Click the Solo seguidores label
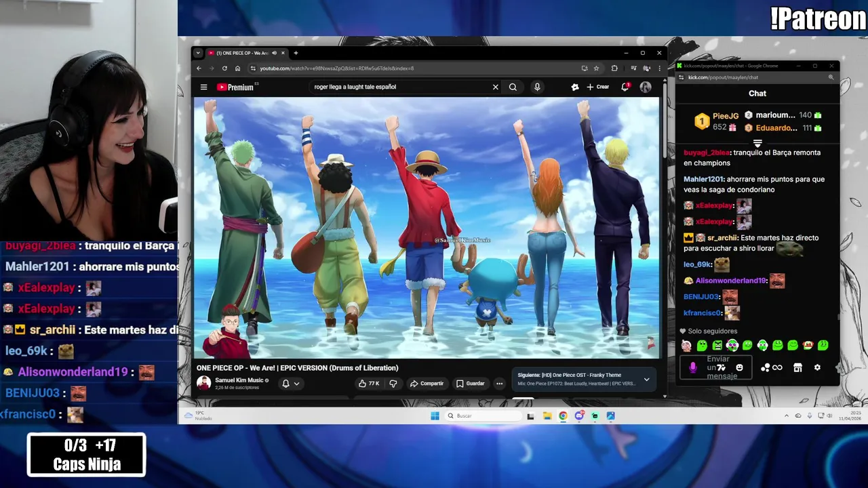 [713, 331]
